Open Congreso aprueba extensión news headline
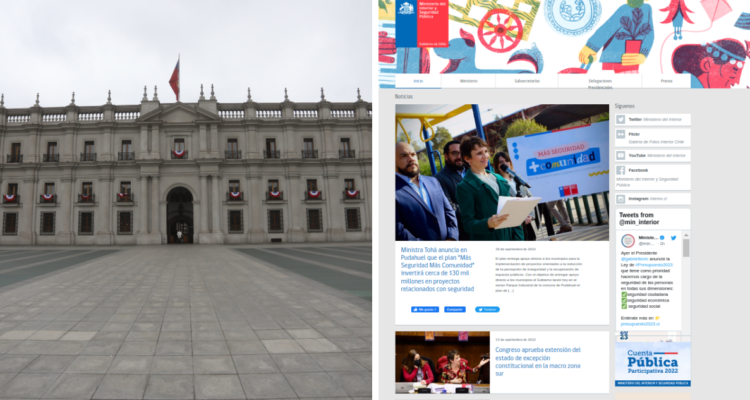The image size is (750, 400). [538, 361]
